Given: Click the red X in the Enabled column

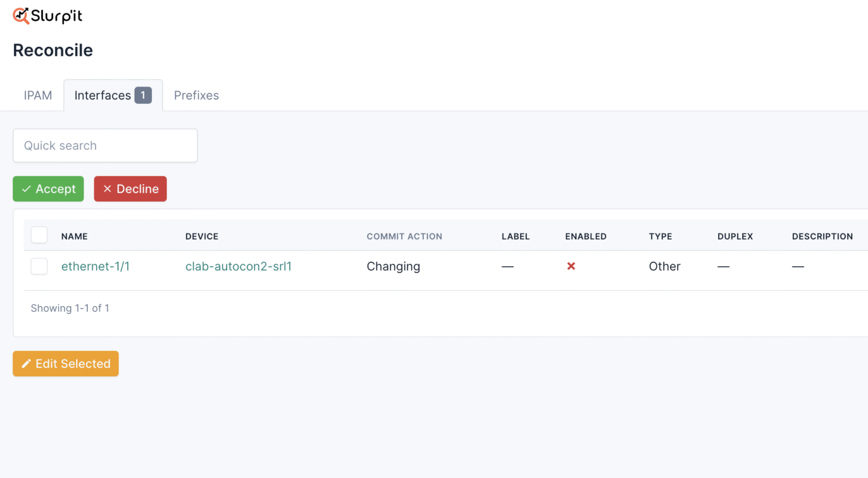Looking at the screenshot, I should (571, 266).
